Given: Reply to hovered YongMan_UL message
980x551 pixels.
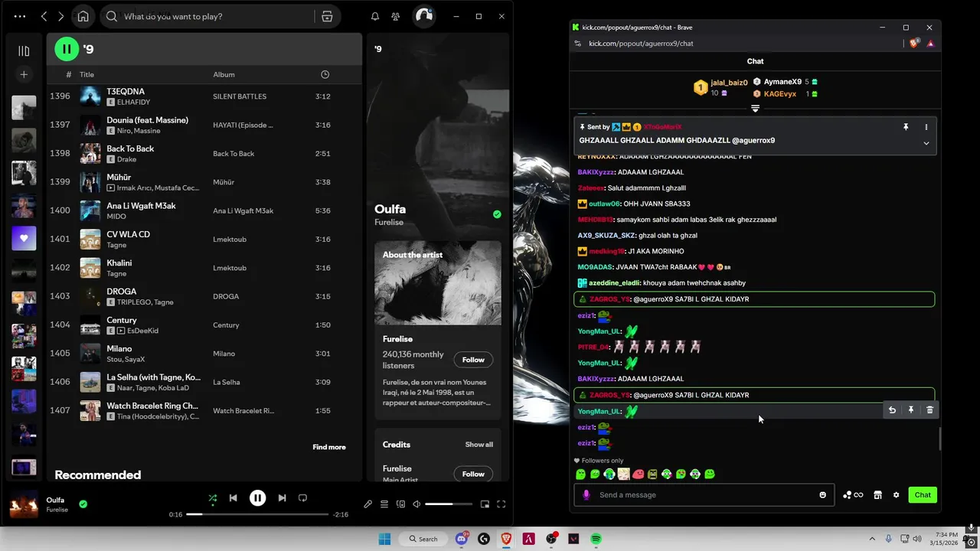Looking at the screenshot, I should pos(892,410).
